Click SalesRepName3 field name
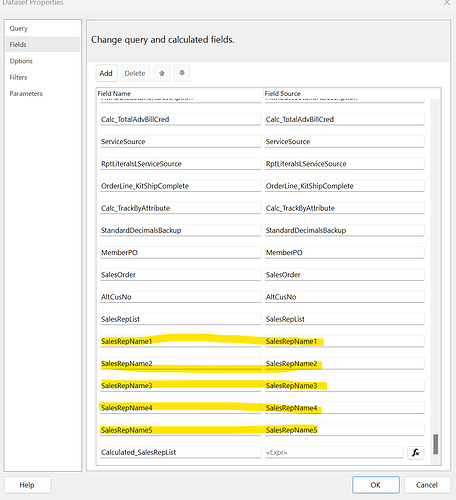 tap(180, 386)
